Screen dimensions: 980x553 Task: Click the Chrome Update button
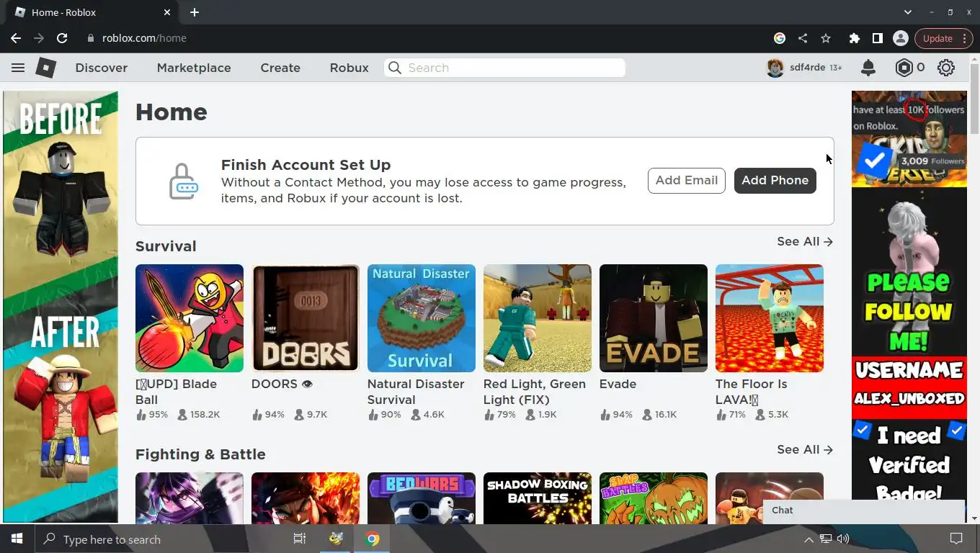(937, 38)
